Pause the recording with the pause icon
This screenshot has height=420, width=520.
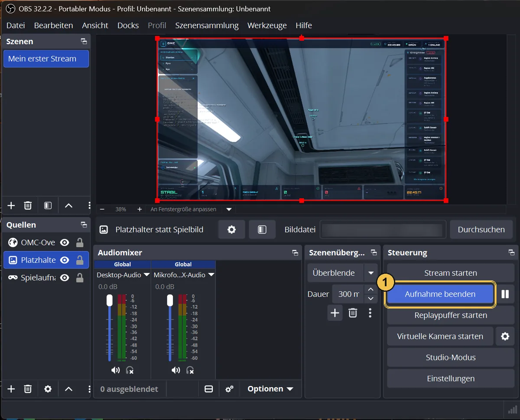click(505, 294)
